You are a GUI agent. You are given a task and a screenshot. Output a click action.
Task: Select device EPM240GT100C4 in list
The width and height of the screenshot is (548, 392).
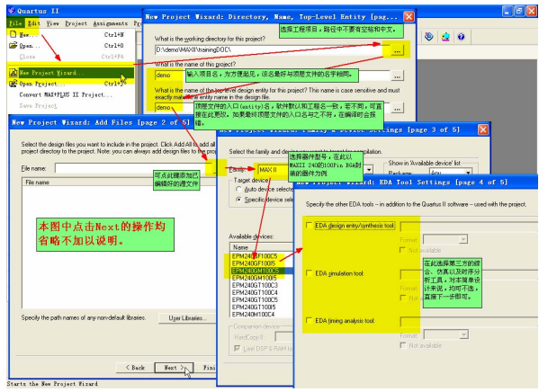point(255,292)
